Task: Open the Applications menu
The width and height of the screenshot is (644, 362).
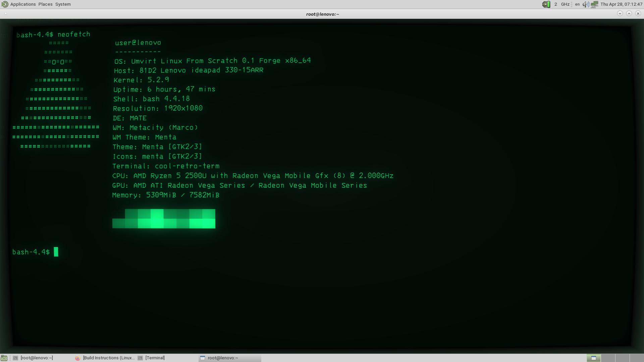Action: tap(23, 4)
